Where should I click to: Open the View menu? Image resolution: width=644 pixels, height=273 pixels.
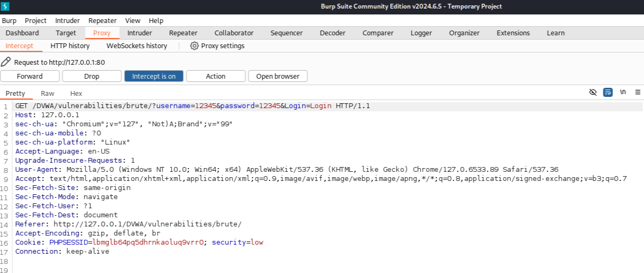pos(133,20)
